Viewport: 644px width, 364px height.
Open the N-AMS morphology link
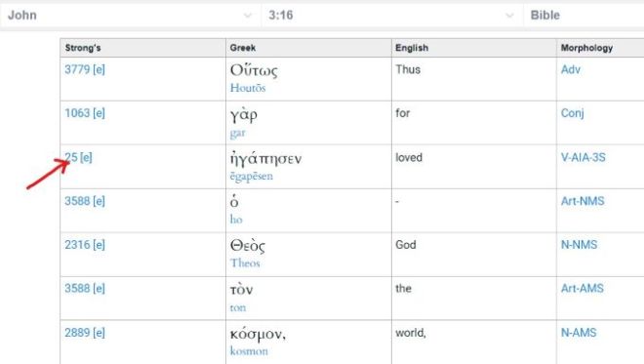point(579,333)
